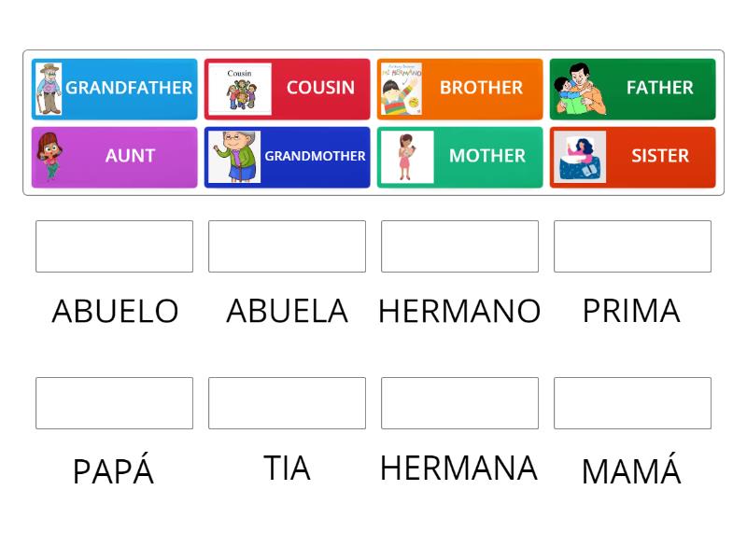This screenshot has width=747, height=560.
Task: Click the mother figure picture icon
Action: pos(404,157)
